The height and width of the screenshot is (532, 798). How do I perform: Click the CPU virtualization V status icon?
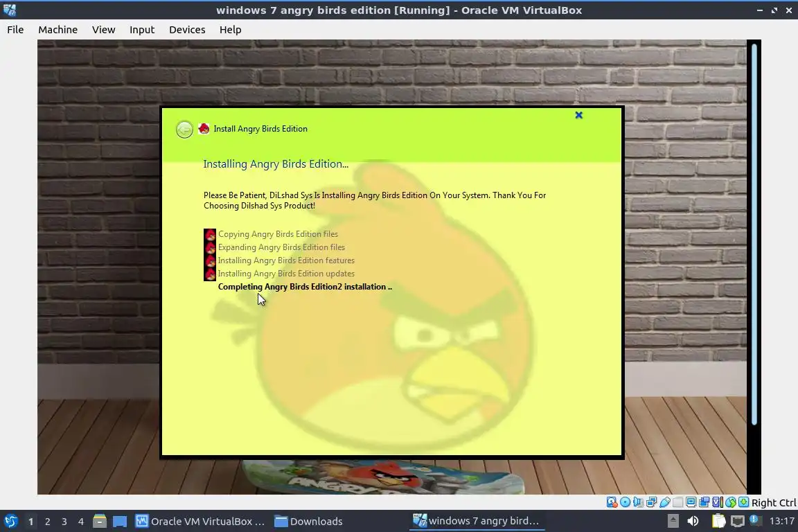click(718, 502)
